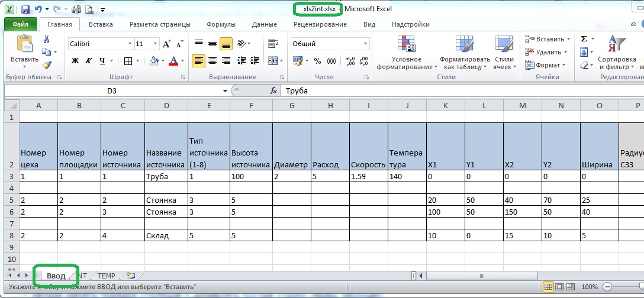Click the AutoSum sigma icon

click(584, 38)
